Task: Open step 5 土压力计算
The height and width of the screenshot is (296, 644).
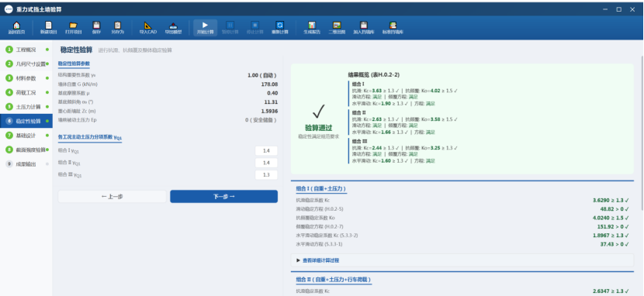Action: pyautogui.click(x=26, y=107)
